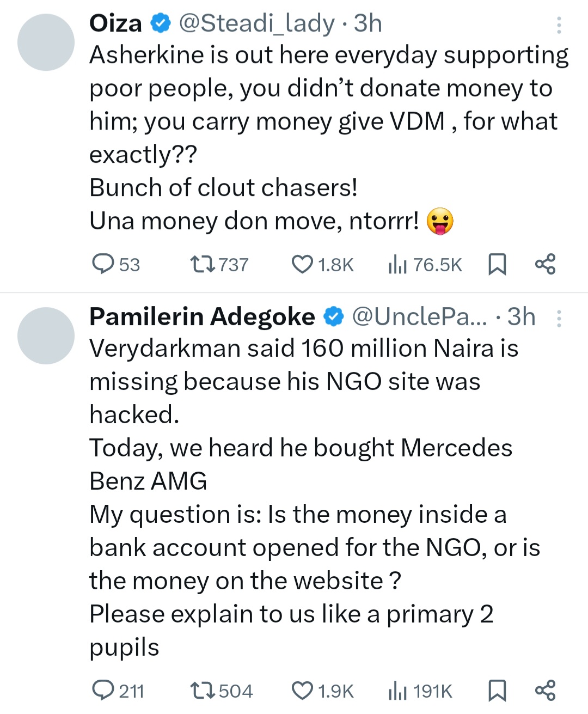The image size is (588, 714).
Task: Click Oiza's blue verified badge
Action: (161, 23)
